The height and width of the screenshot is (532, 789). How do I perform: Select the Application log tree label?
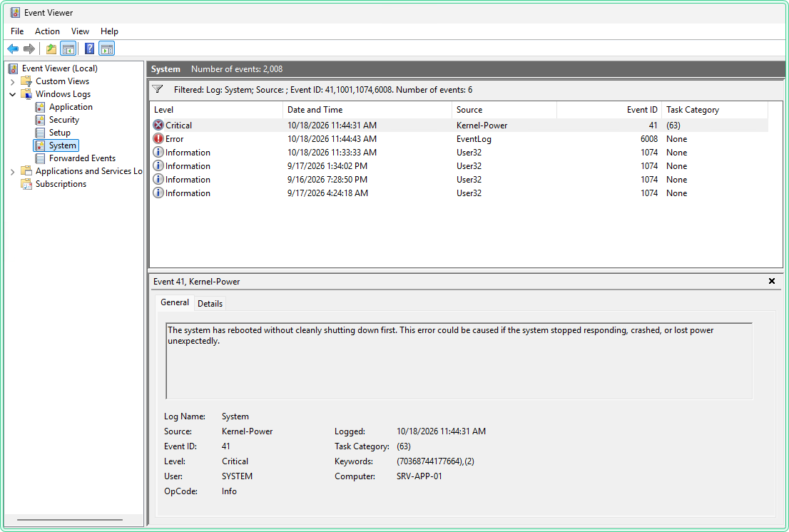pos(71,107)
